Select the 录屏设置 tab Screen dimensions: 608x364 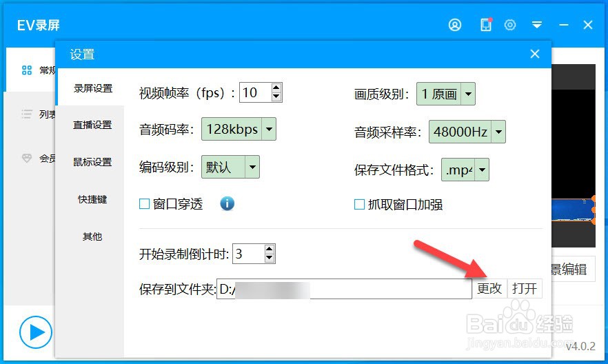tap(93, 88)
